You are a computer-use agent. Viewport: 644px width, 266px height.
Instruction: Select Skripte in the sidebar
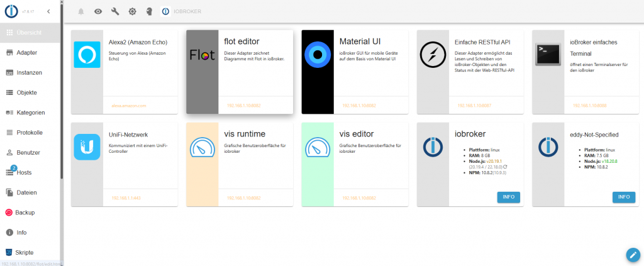[25, 252]
